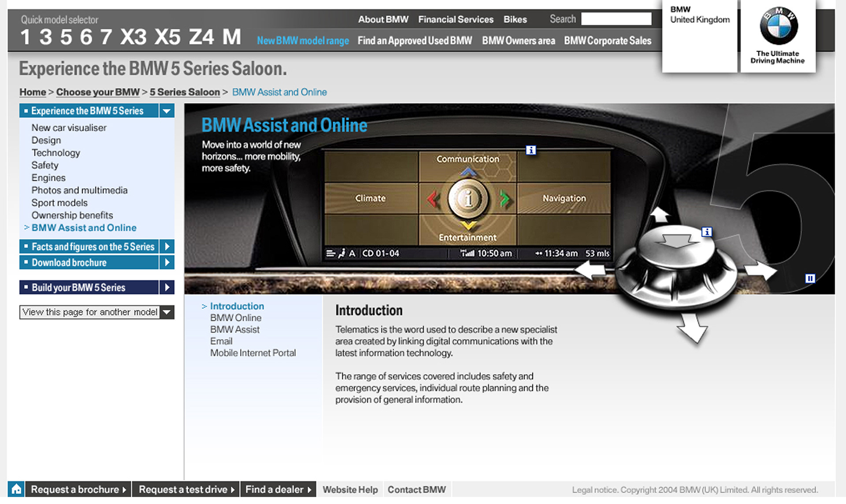Open Design in sidebar

[x=46, y=140]
